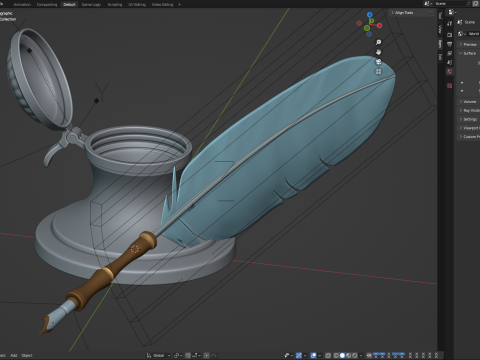Image resolution: width=480 pixels, height=360 pixels.
Task: Switch to wireframe viewport shading
Action: point(336,355)
